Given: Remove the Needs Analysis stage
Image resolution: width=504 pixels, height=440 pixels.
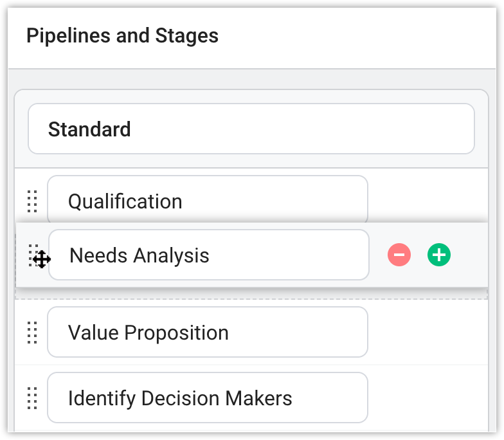Looking at the screenshot, I should (399, 255).
